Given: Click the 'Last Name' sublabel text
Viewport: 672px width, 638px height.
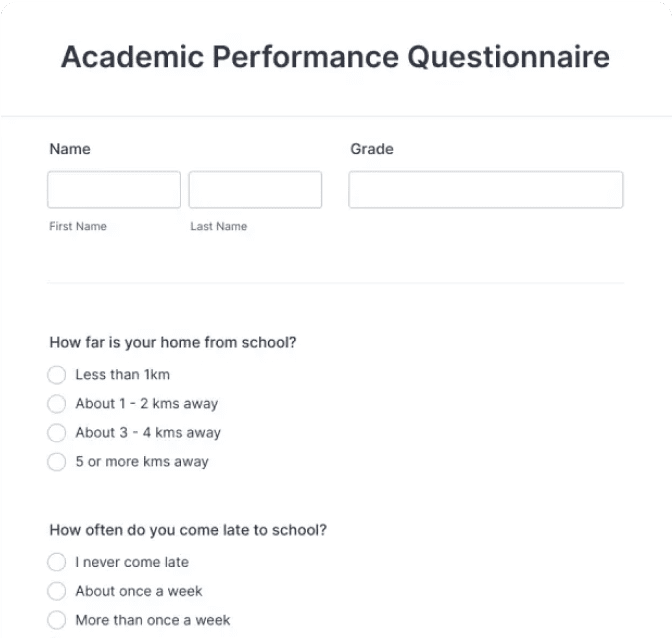Looking at the screenshot, I should [219, 226].
